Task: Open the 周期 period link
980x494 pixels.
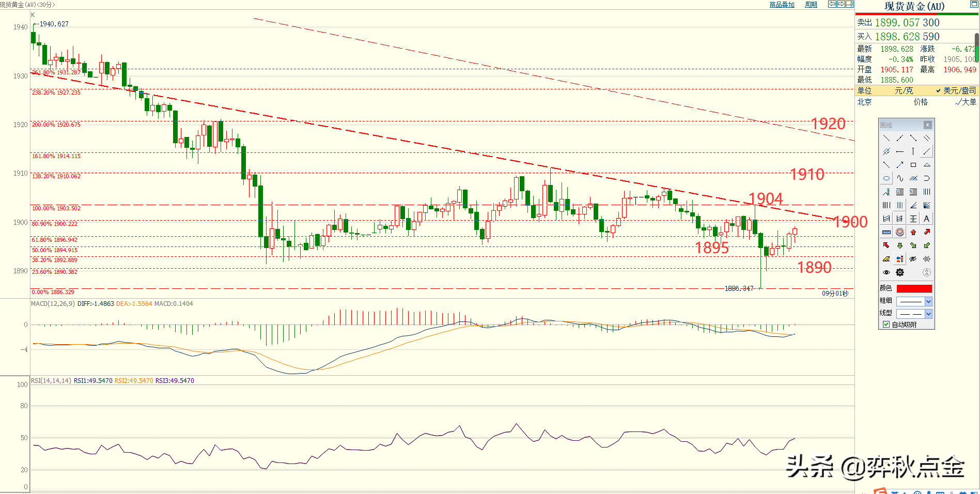Action: click(x=811, y=5)
